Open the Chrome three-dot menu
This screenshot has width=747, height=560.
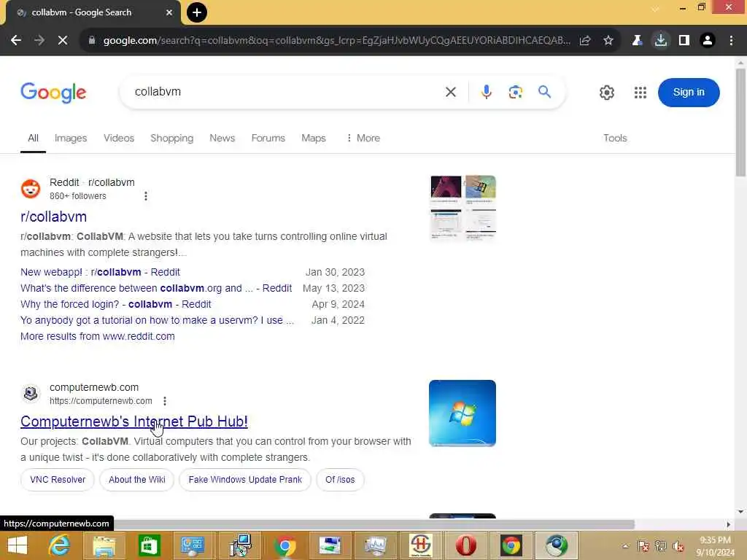[731, 41]
